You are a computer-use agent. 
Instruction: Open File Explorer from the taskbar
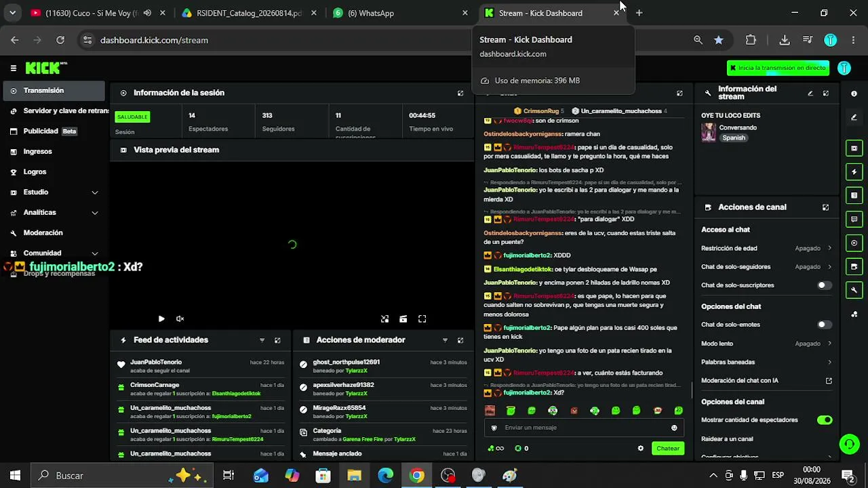(354, 476)
